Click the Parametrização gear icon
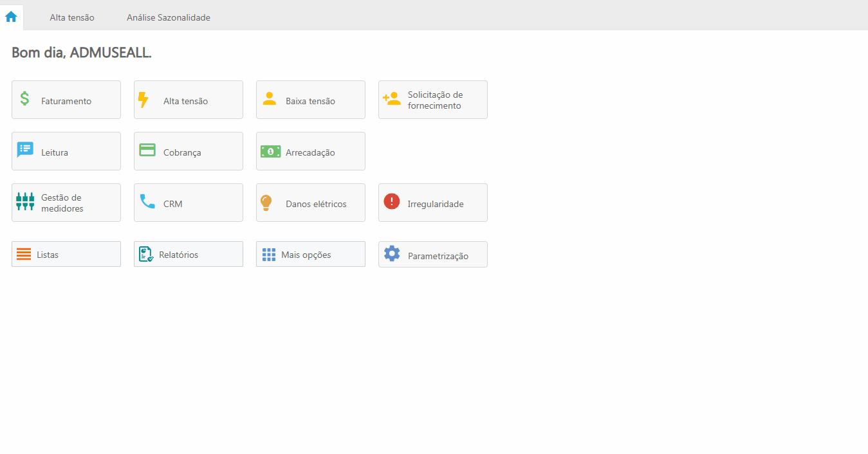The image size is (868, 454). (x=392, y=254)
